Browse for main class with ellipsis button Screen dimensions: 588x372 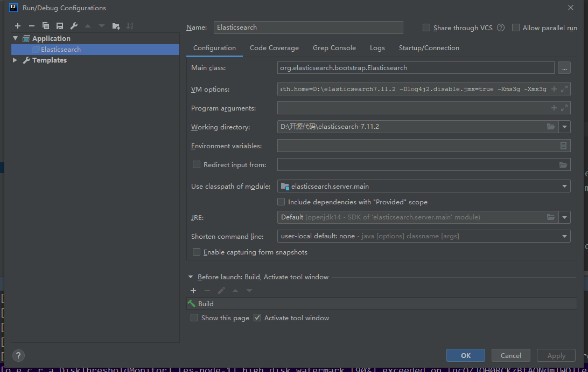coord(564,68)
